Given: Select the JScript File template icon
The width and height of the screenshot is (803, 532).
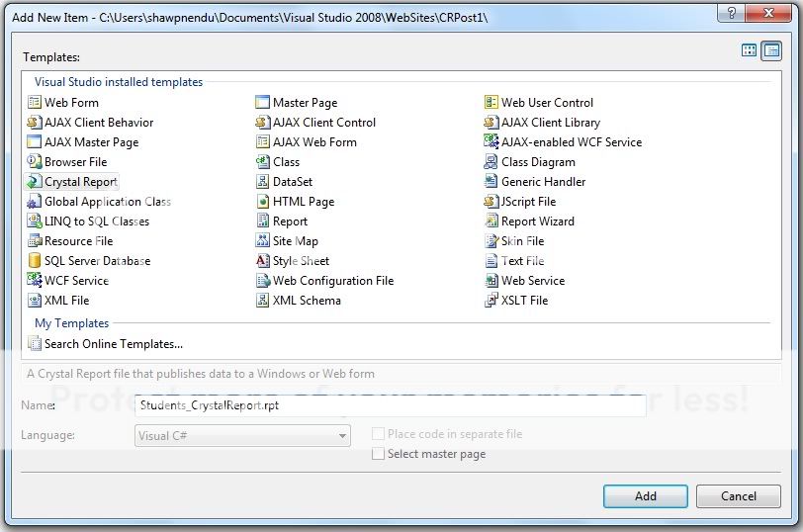Looking at the screenshot, I should point(491,201).
